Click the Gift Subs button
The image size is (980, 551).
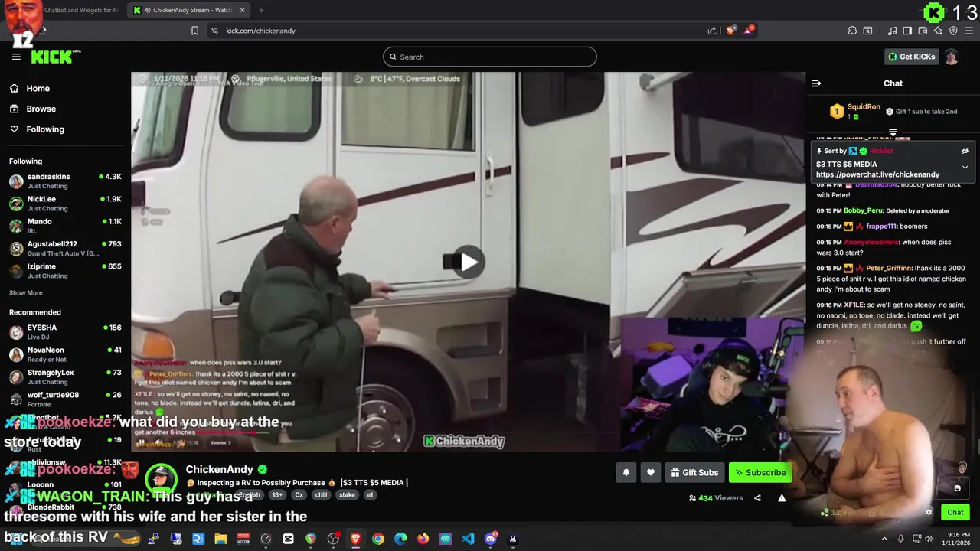pos(694,473)
